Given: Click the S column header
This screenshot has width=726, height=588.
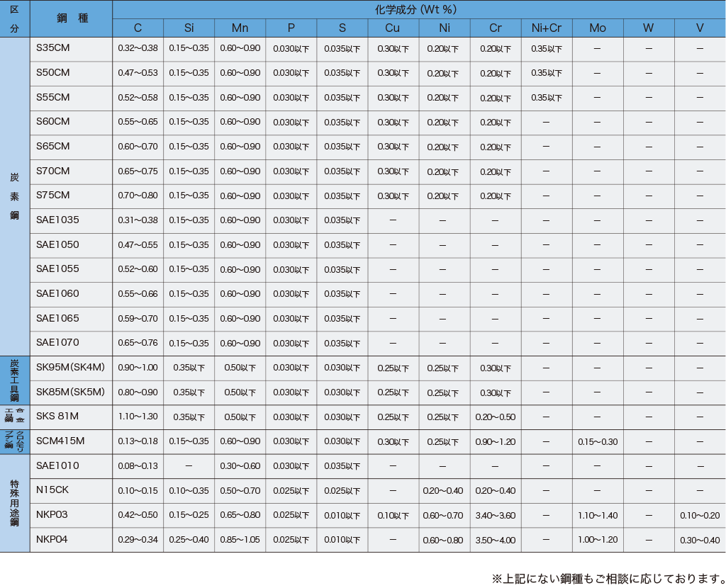Looking at the screenshot, I should tap(342, 28).
